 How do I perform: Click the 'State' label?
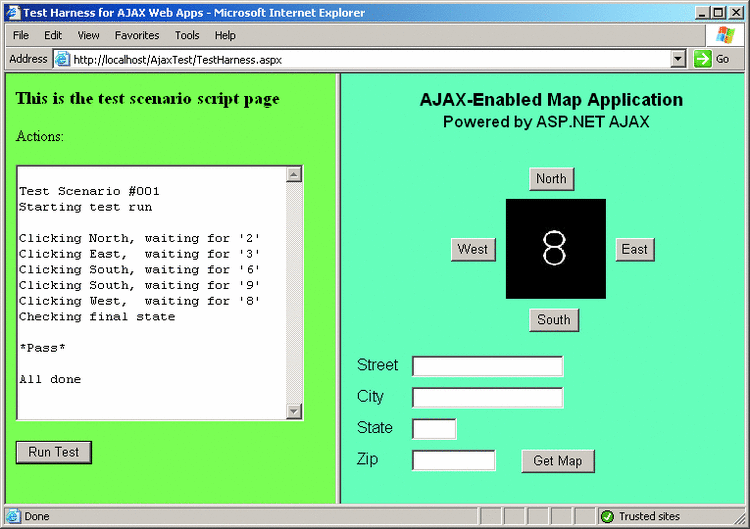(375, 428)
